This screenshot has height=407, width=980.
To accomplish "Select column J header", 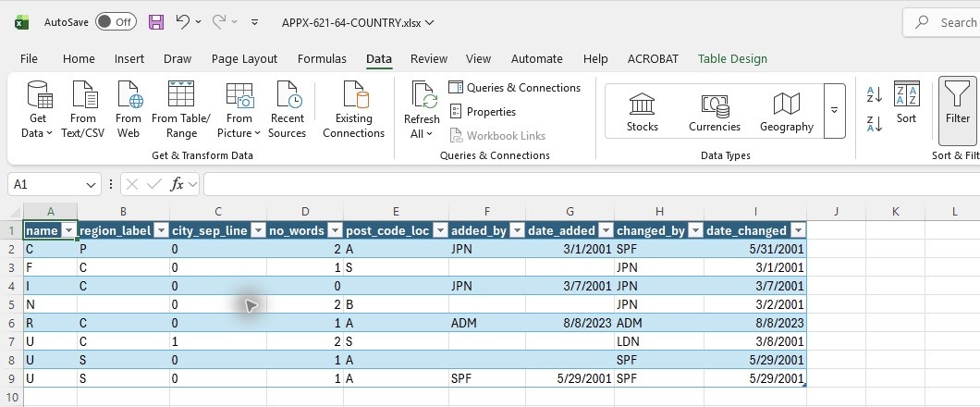I will [x=836, y=211].
